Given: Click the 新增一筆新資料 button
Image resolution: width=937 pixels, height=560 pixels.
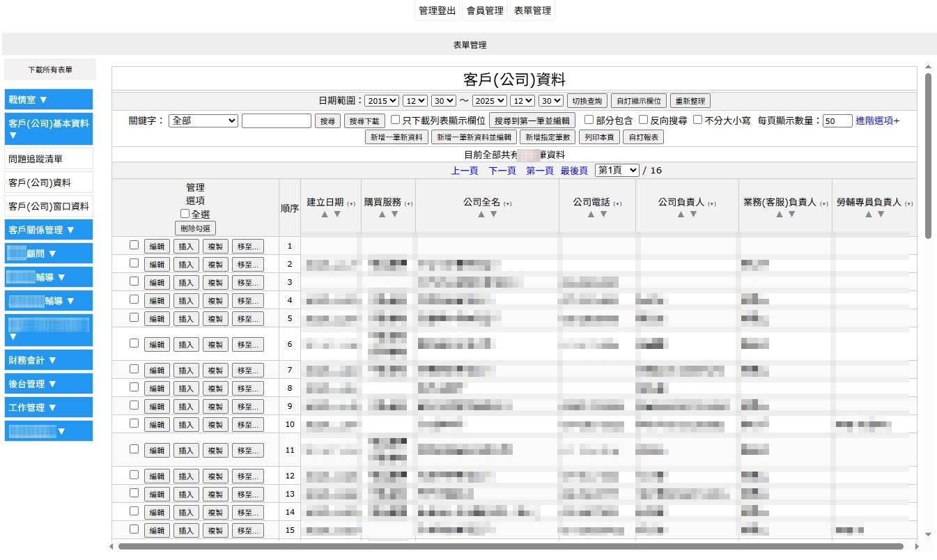Looking at the screenshot, I should click(x=396, y=137).
